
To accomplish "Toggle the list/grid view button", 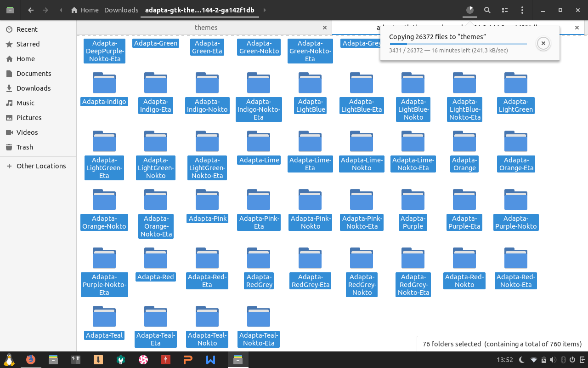I will pyautogui.click(x=505, y=10).
